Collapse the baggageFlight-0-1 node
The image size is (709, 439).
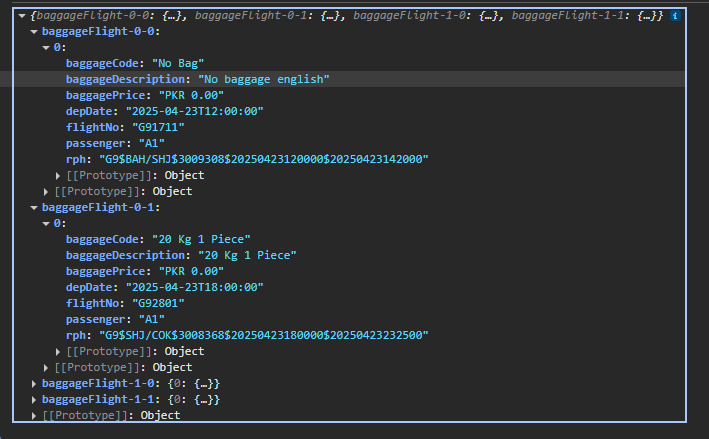35,207
